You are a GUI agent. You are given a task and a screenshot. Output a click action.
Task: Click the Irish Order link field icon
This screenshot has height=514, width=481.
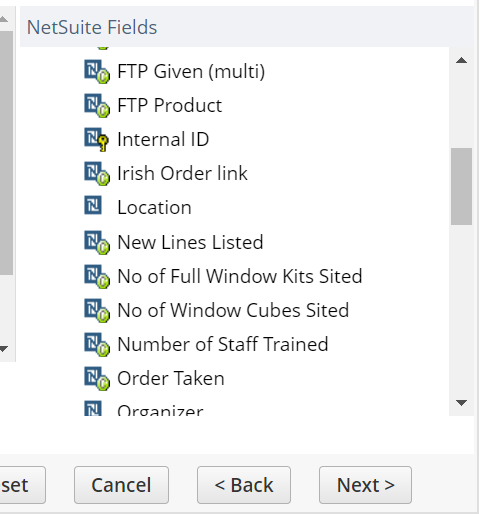pyautogui.click(x=97, y=174)
